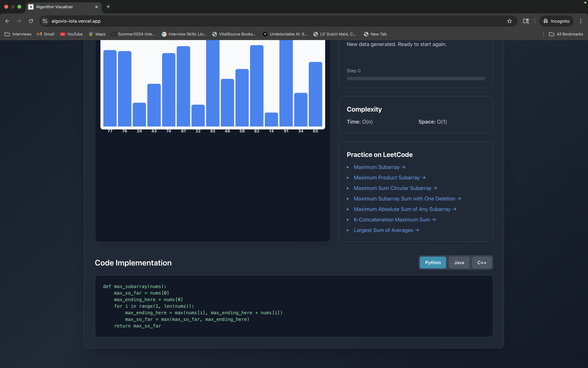Open the New Tab bookmark
This screenshot has width=588, height=368.
coord(375,34)
